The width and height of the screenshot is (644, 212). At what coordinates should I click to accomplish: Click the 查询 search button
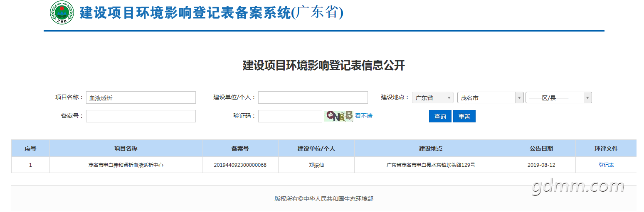(440, 116)
